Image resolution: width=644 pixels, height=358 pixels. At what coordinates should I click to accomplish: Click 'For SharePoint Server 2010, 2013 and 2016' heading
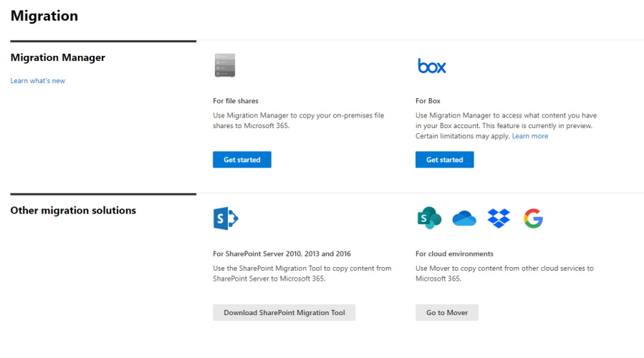point(282,253)
